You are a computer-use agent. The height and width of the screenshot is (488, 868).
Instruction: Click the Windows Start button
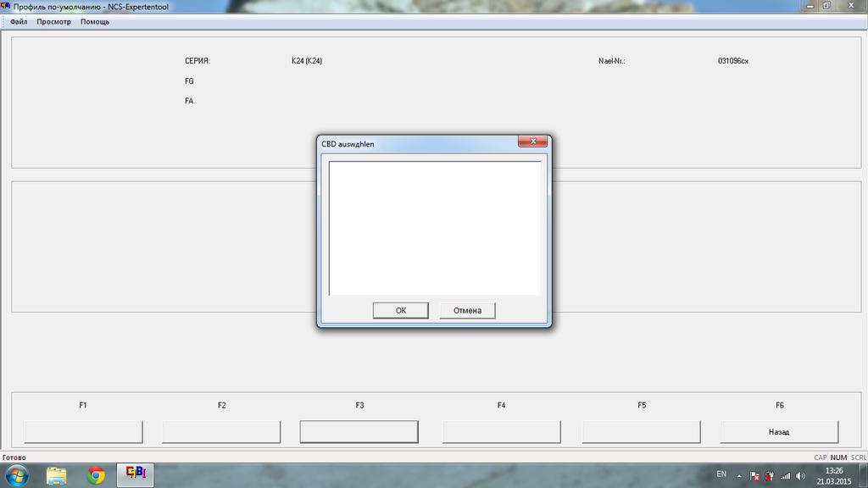tap(16, 474)
